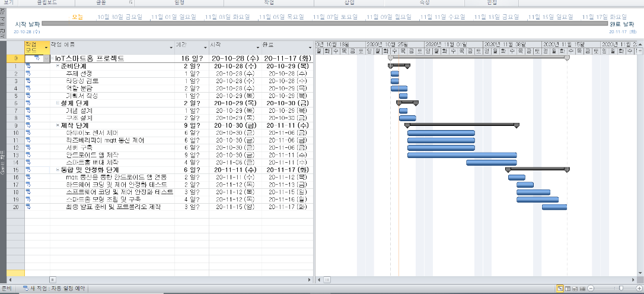Collapse the 통합 및 안정화 단계 group
Viewport: 644px width, 294px height.
click(x=58, y=169)
